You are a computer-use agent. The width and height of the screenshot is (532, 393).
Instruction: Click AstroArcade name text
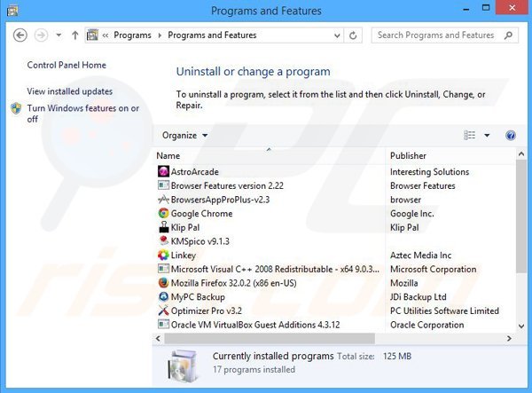point(195,172)
